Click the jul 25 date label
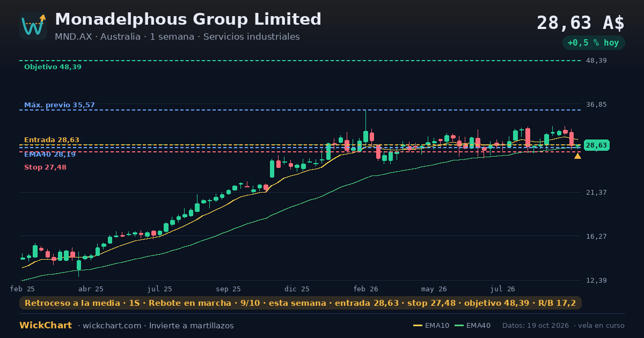Viewport: 644px width, 338px height. pos(160,289)
